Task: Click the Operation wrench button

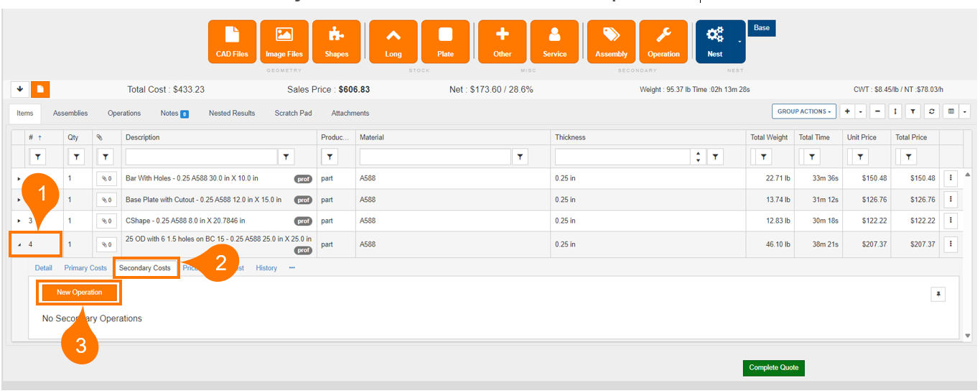Action: (663, 42)
